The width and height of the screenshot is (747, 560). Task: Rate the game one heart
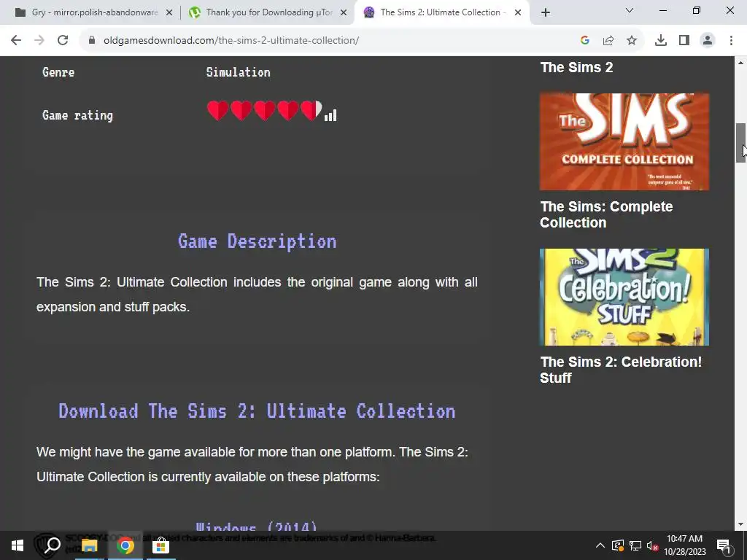217,111
